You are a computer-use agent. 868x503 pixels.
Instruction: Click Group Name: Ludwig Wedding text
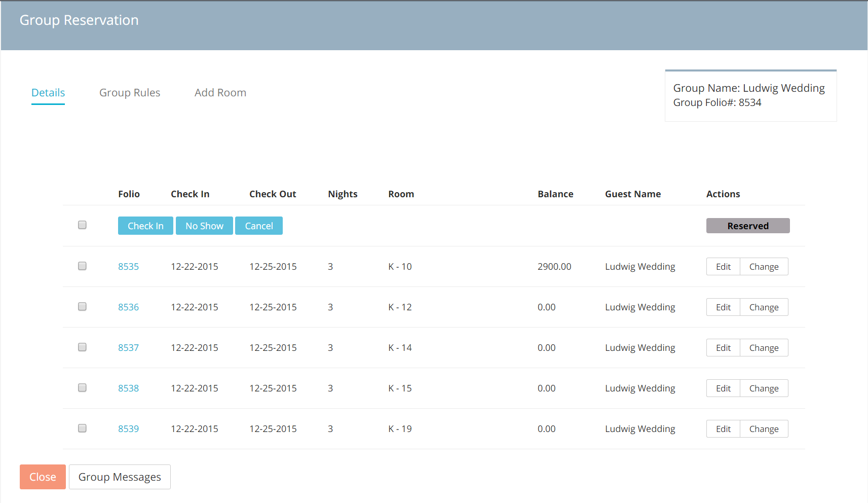[x=749, y=88]
